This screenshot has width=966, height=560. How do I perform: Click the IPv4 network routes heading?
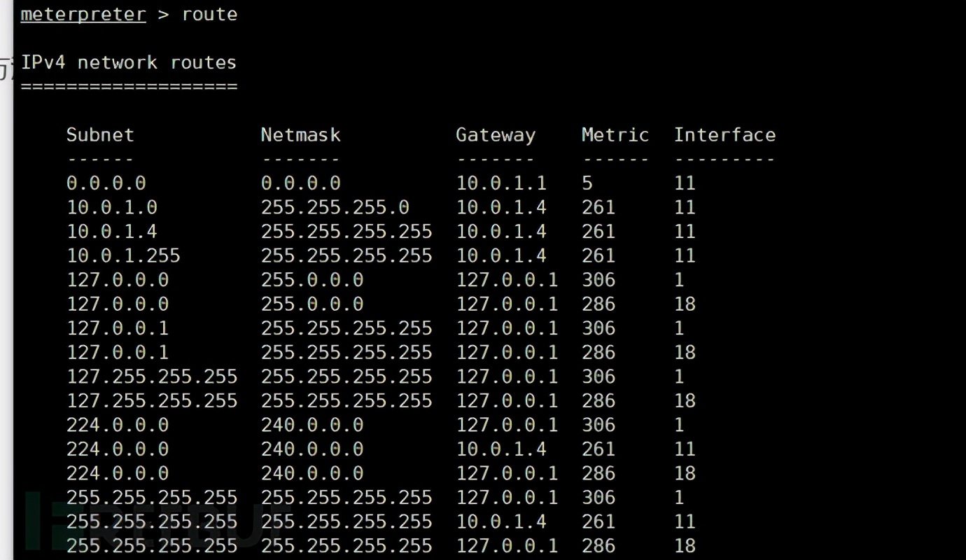(x=129, y=62)
